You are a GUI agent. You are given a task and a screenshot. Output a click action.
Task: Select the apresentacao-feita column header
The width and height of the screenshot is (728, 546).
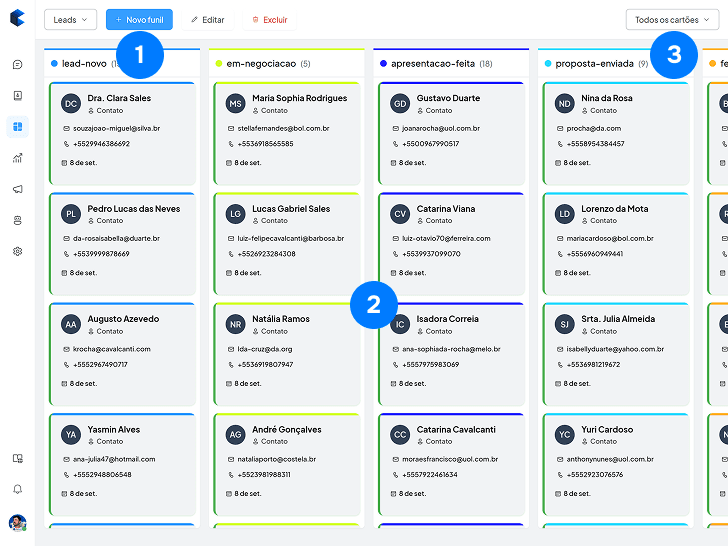pos(434,63)
